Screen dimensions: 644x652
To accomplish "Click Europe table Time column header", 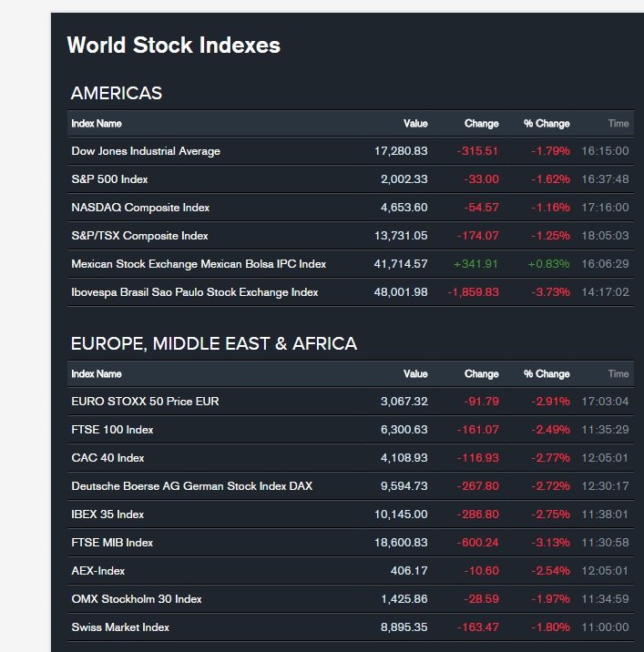I will (618, 374).
